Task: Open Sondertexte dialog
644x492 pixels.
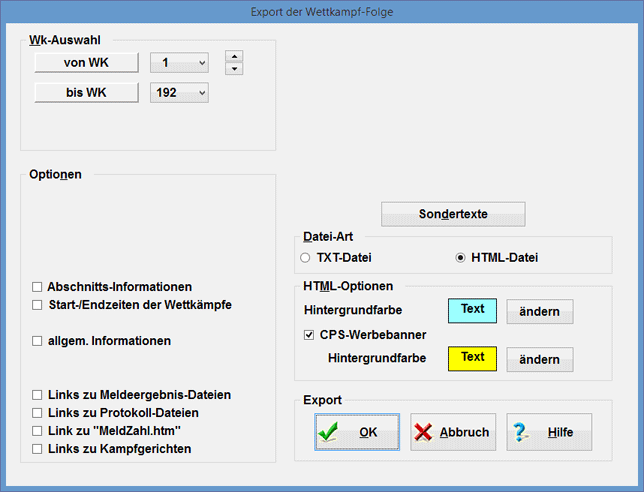Action: pyautogui.click(x=453, y=214)
